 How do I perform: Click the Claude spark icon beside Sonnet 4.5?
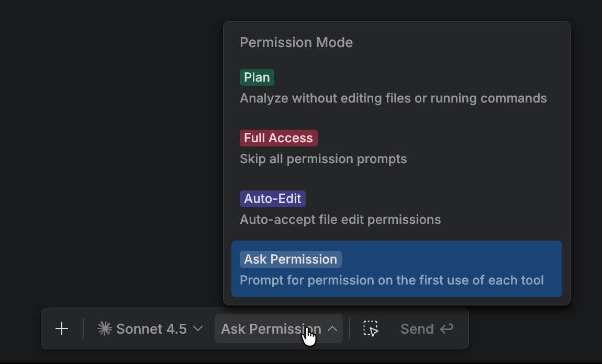tap(105, 328)
